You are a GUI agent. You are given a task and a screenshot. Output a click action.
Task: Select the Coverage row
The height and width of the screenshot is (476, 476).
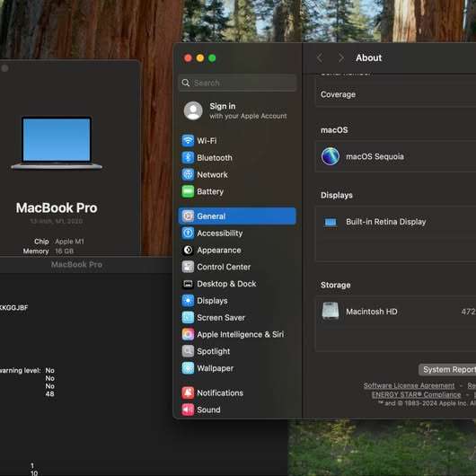click(396, 94)
